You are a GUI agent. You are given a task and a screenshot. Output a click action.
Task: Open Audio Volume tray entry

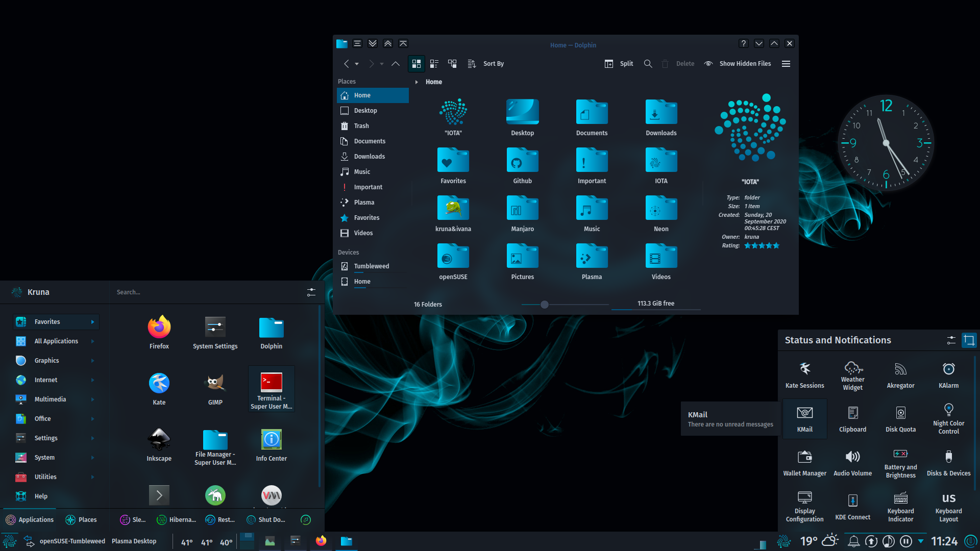[x=853, y=463]
